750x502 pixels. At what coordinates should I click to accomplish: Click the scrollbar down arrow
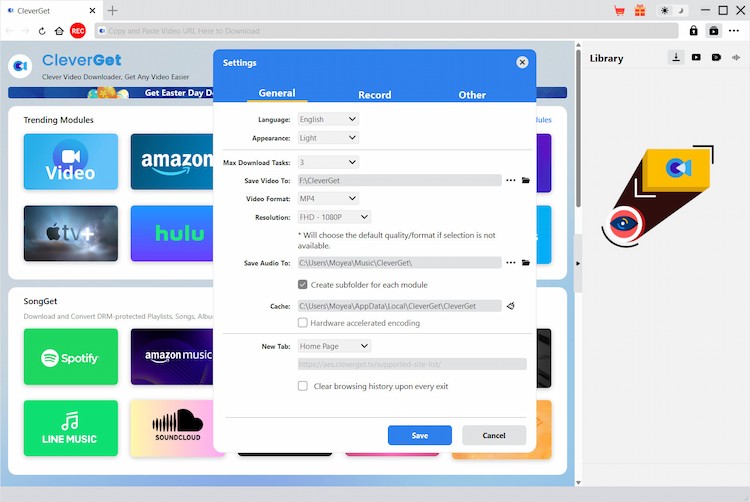pos(578,482)
